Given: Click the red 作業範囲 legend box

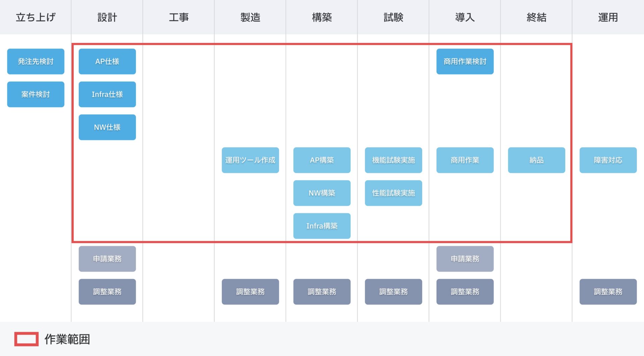Looking at the screenshot, I should 26,339.
